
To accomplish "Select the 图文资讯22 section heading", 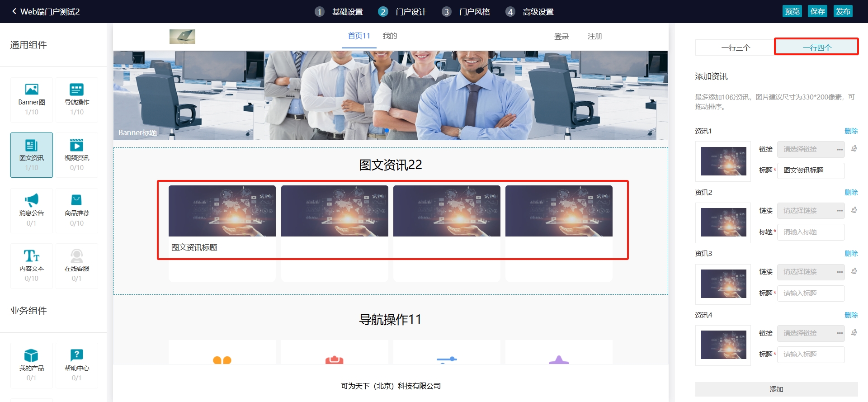I will pyautogui.click(x=391, y=165).
